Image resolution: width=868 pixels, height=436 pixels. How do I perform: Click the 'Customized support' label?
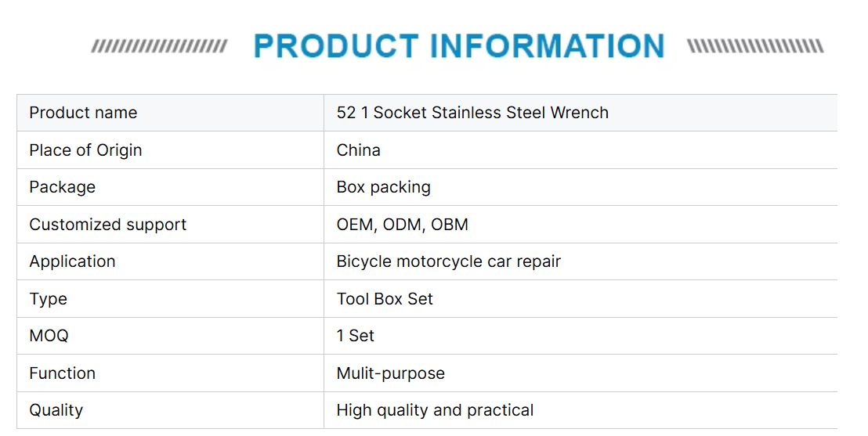point(108,225)
